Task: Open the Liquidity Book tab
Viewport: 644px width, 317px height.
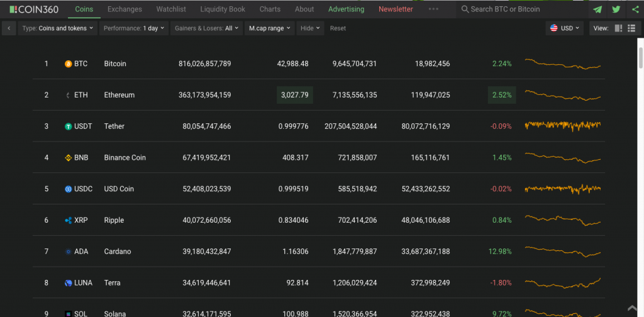Action: (x=223, y=9)
